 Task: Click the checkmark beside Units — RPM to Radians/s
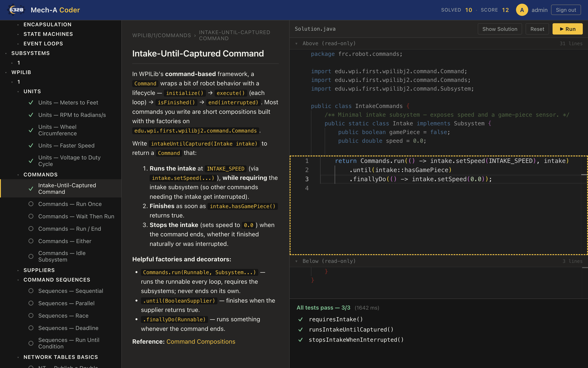(31, 115)
